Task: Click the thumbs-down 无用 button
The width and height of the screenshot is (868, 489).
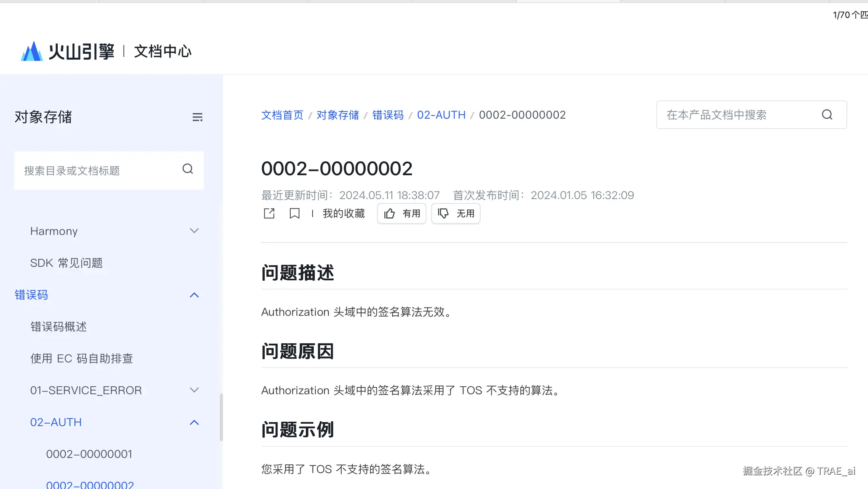Action: [456, 214]
